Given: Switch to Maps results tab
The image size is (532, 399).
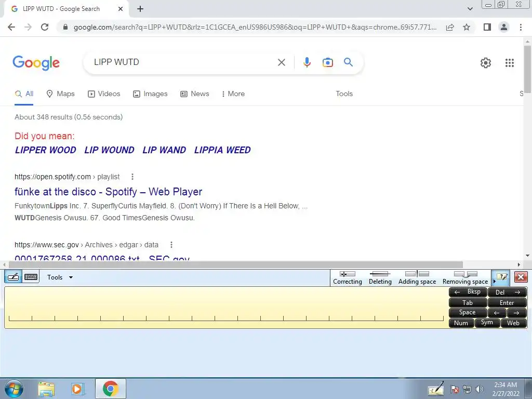Looking at the screenshot, I should coord(60,94).
